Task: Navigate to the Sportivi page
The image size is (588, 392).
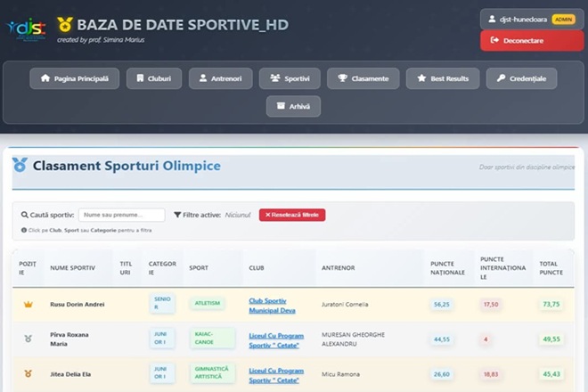Action: click(x=290, y=78)
